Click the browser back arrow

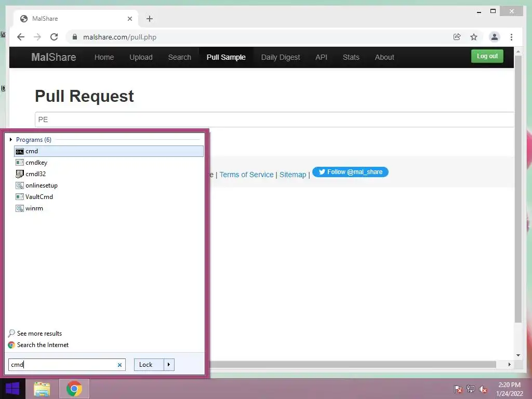pyautogui.click(x=21, y=37)
